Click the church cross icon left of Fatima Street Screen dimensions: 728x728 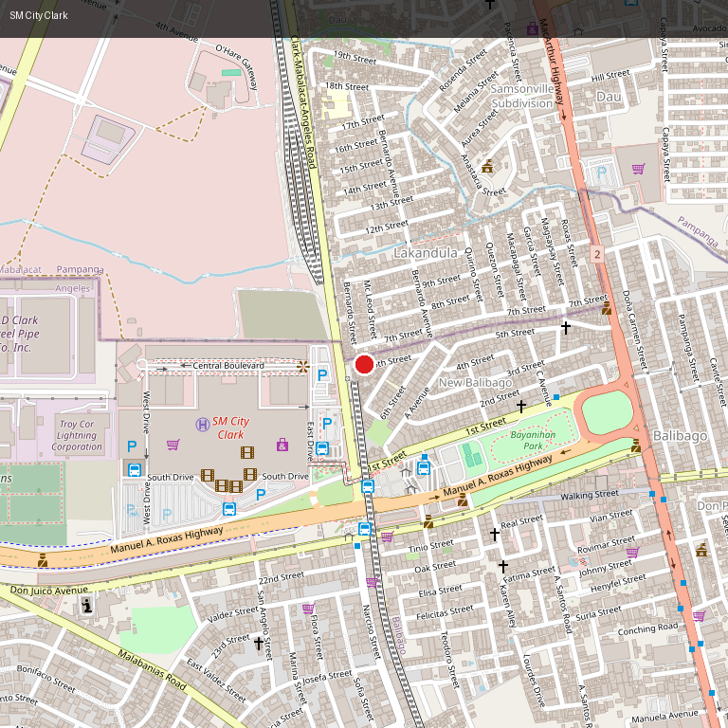(502, 566)
